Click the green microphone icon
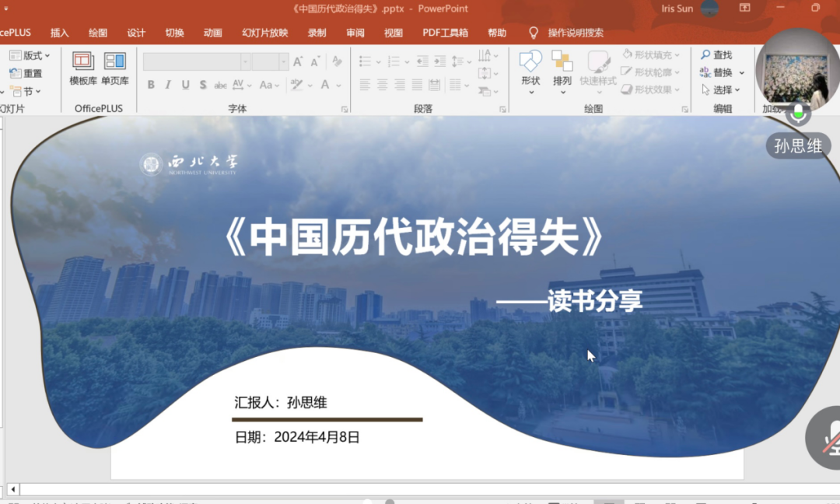The height and width of the screenshot is (504, 840). point(798,114)
